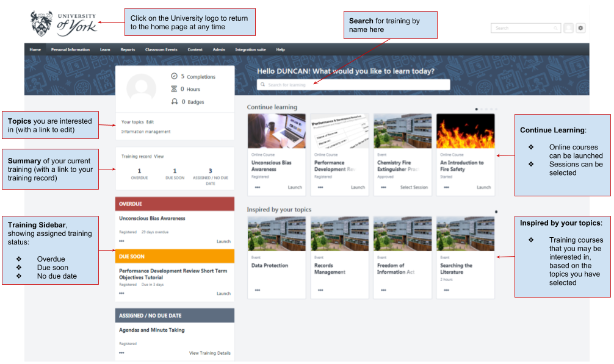Launch overdue Unconscious Bias Awareness in sidebar
This screenshot has height=364, width=614.
click(x=223, y=241)
